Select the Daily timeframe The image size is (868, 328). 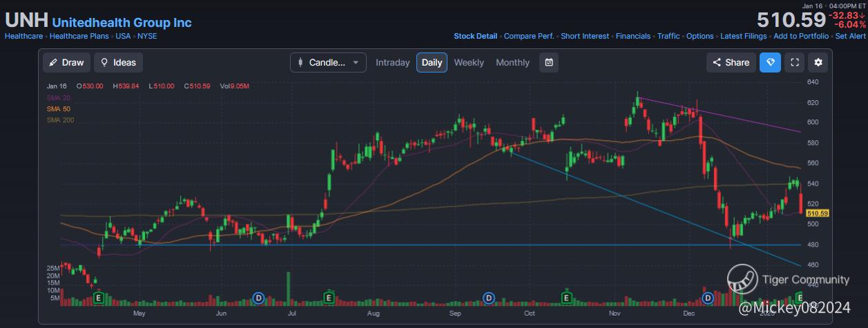pos(432,62)
